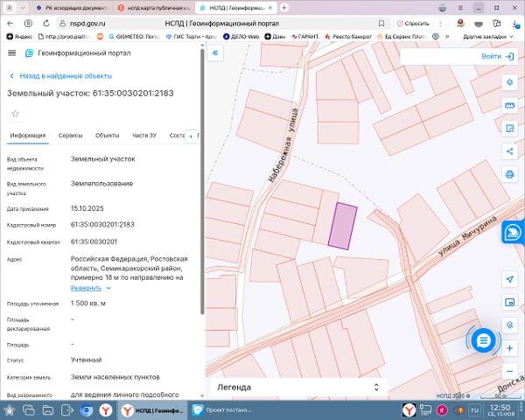Go back via Назад в найденные объекты

pos(61,76)
